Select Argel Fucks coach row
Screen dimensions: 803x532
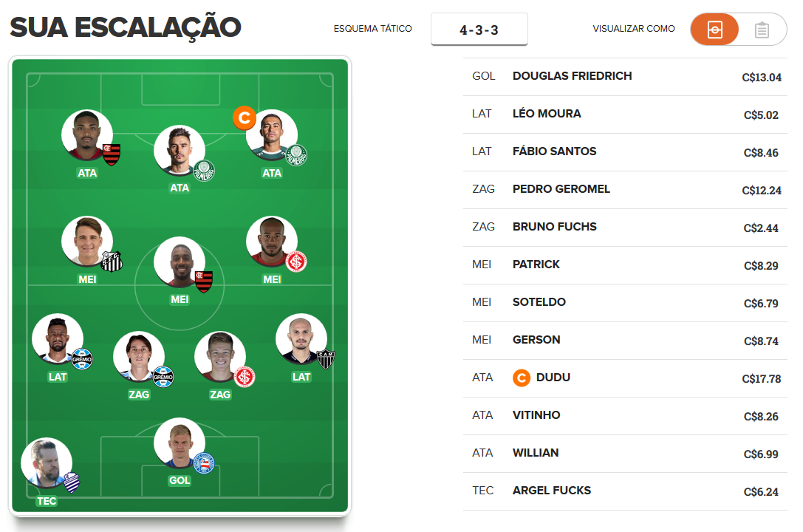tap(625, 491)
